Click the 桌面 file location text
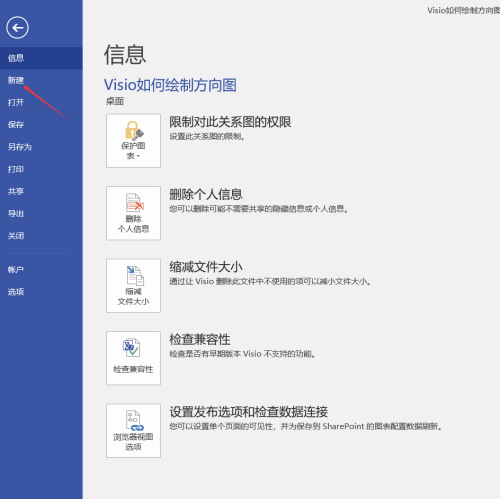 coord(115,101)
